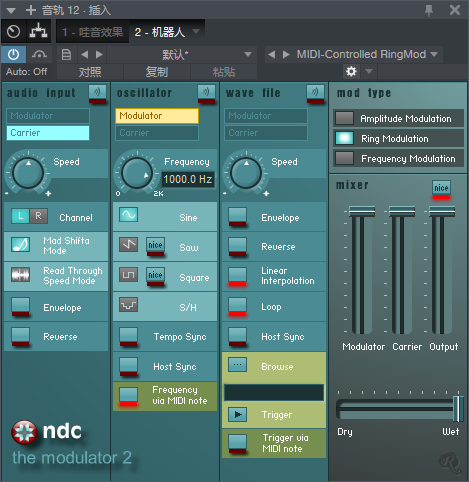Click the wave file Browse button
469x482 pixels.
point(237,365)
